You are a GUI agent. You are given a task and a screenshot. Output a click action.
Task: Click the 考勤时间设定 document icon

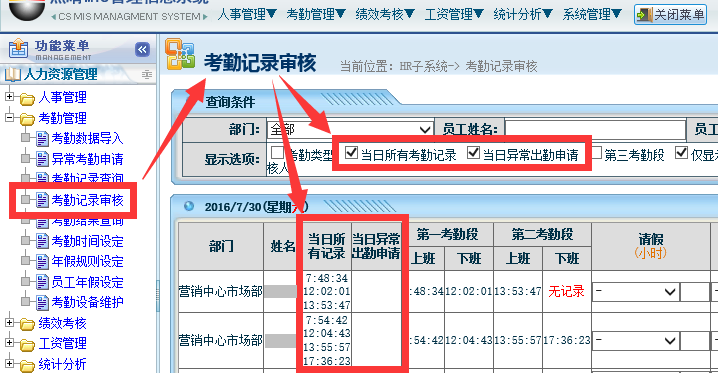coord(42,241)
